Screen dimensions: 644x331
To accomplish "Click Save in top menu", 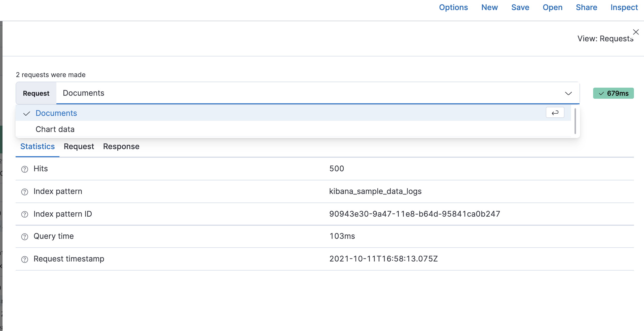I will click(520, 7).
